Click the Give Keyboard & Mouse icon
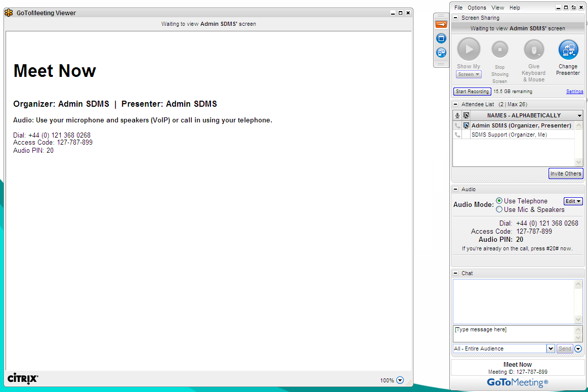Screen dimensions: 588x392 click(534, 50)
